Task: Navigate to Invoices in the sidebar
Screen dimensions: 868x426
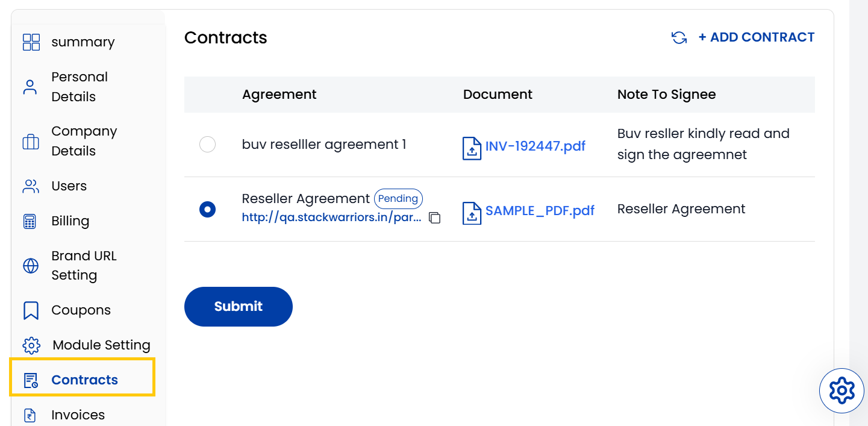Action: pos(78,415)
